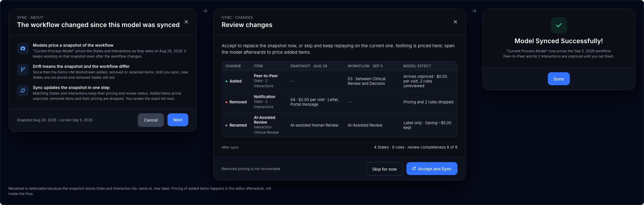Click the MODEL EFFECT column header
The height and width of the screenshot is (205, 644).
[x=417, y=66]
